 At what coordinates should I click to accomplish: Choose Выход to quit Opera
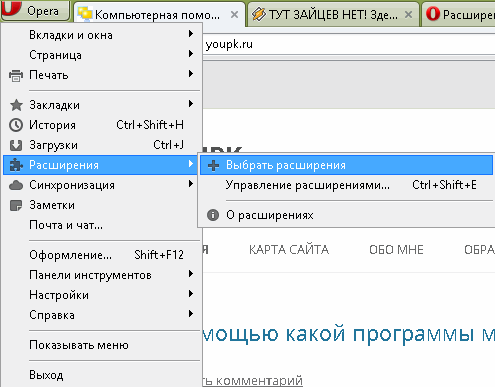tap(102, 375)
